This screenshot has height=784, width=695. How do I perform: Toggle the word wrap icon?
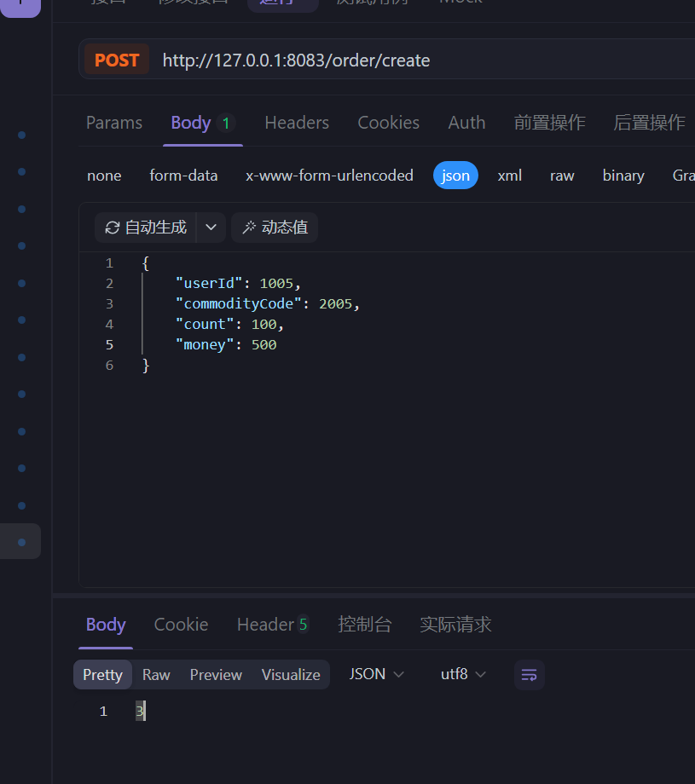coord(530,675)
